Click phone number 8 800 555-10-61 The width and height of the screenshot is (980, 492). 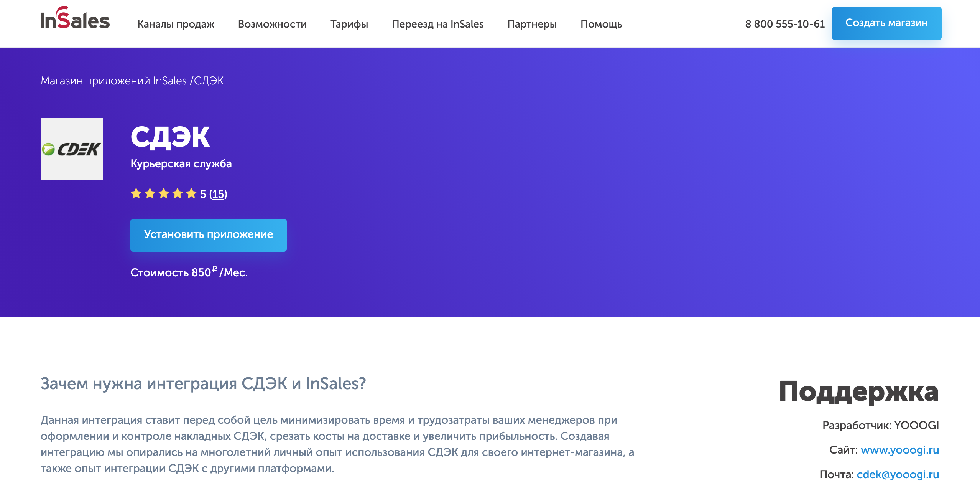click(785, 24)
